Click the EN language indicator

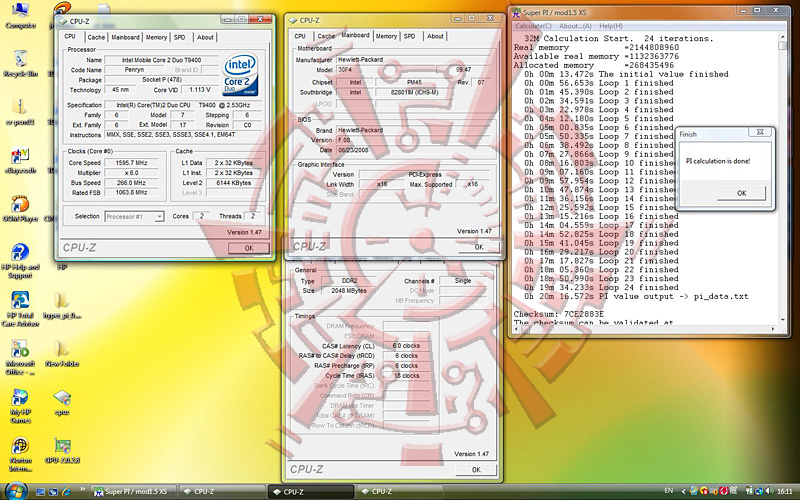point(668,491)
